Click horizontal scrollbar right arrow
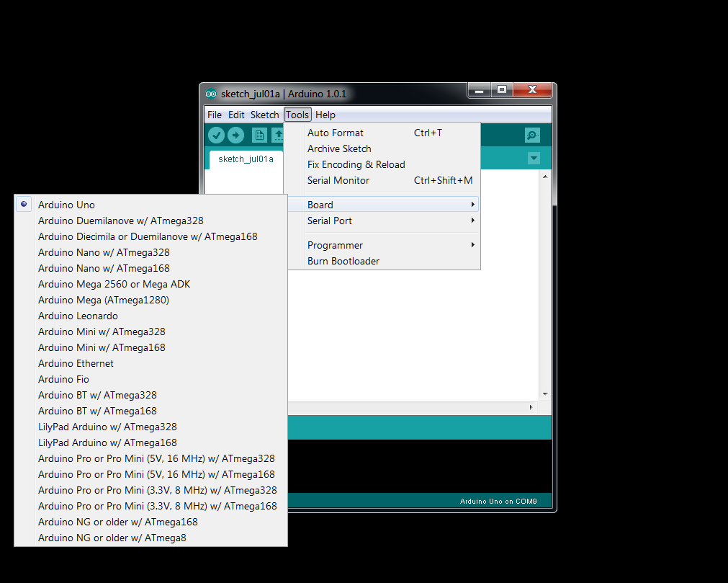728x583 pixels. click(x=531, y=407)
